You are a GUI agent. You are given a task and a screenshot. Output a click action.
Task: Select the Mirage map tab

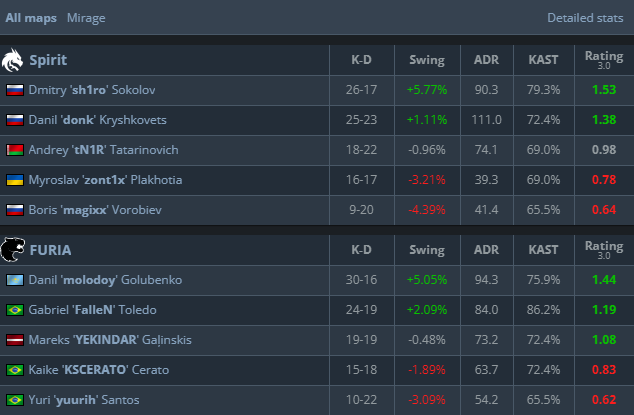tap(86, 18)
